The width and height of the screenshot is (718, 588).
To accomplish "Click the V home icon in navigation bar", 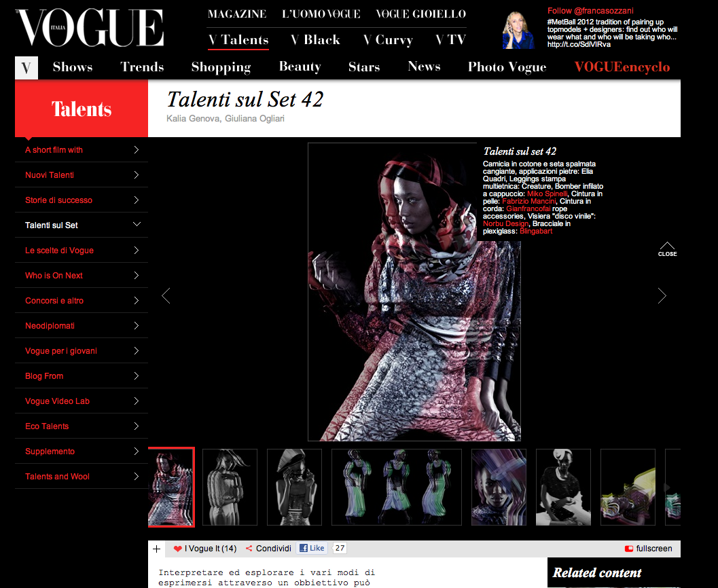I will [26, 68].
